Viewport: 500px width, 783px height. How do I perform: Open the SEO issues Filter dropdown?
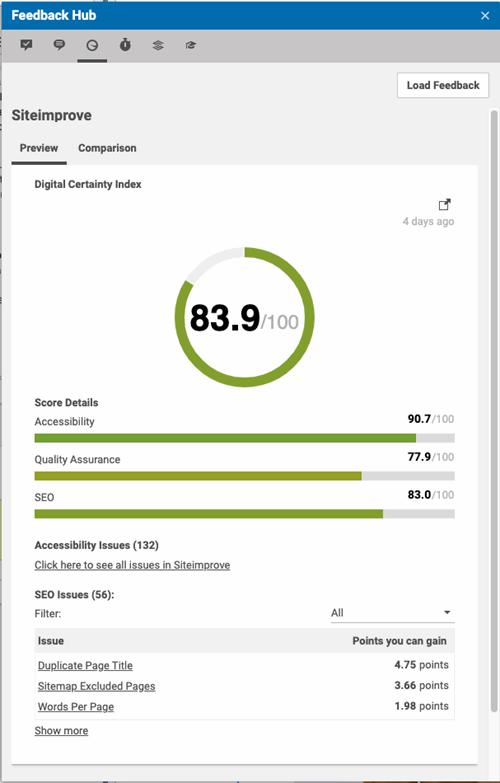pyautogui.click(x=392, y=613)
